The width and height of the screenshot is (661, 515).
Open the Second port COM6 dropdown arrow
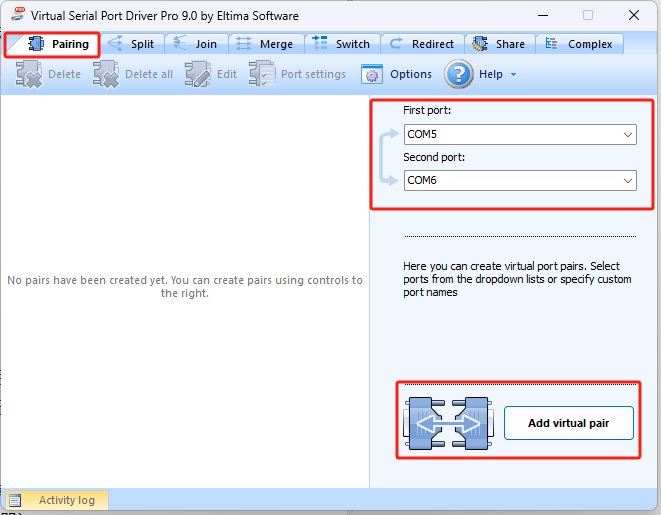coord(628,181)
